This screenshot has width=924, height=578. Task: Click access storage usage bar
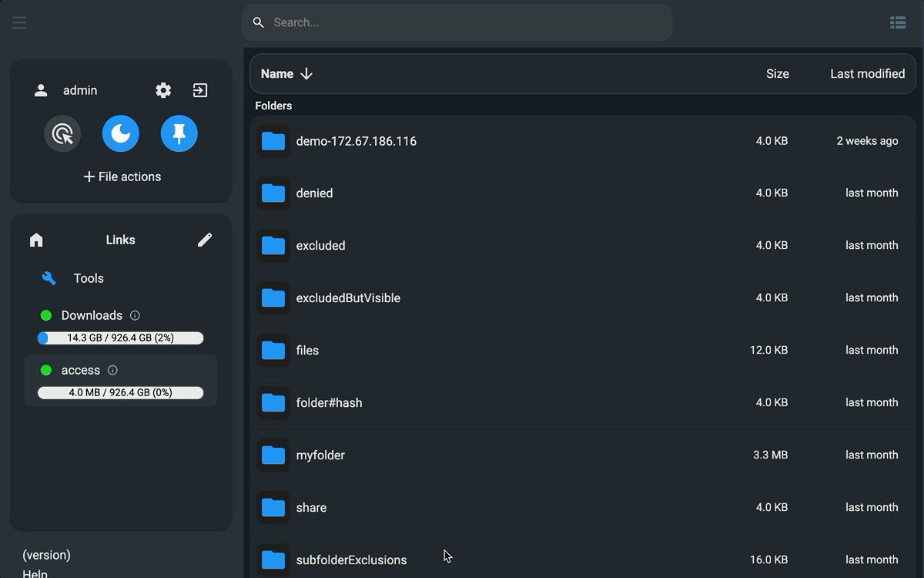click(121, 392)
